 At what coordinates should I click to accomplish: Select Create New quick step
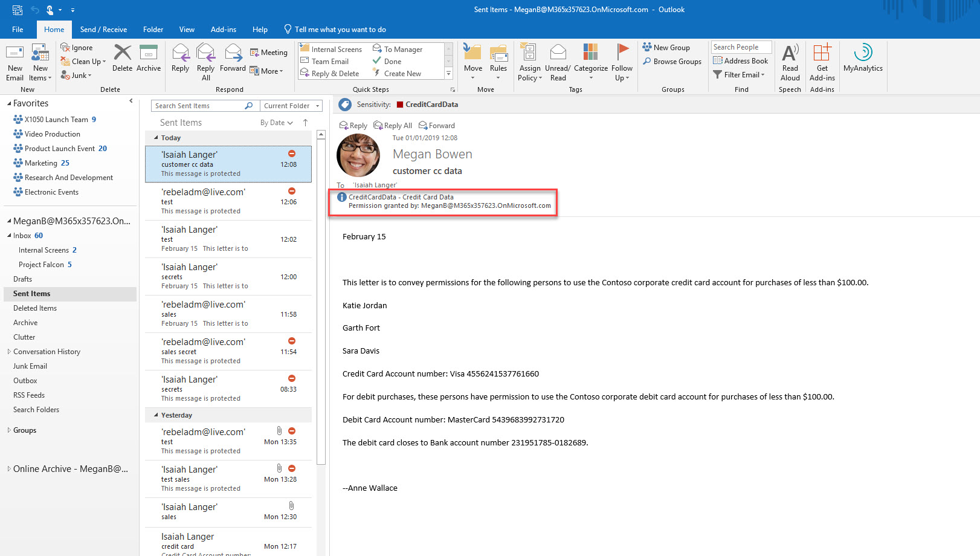pos(397,74)
